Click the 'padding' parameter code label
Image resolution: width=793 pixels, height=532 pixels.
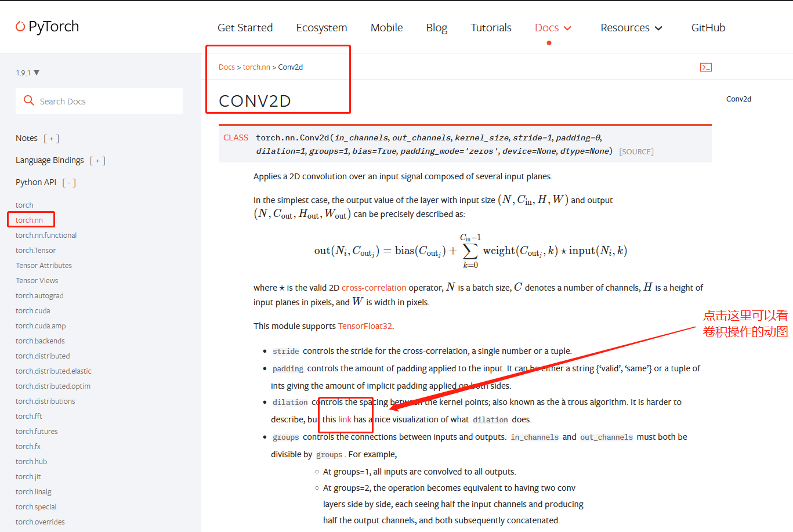(x=288, y=368)
